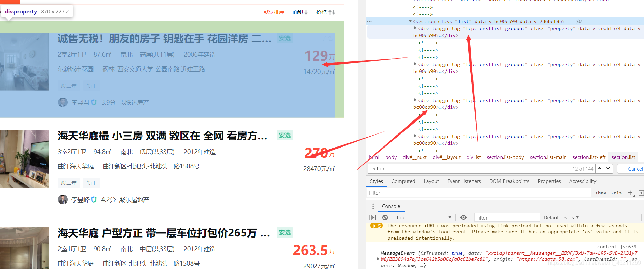Select section.list-main breadcrumb

tap(548, 157)
